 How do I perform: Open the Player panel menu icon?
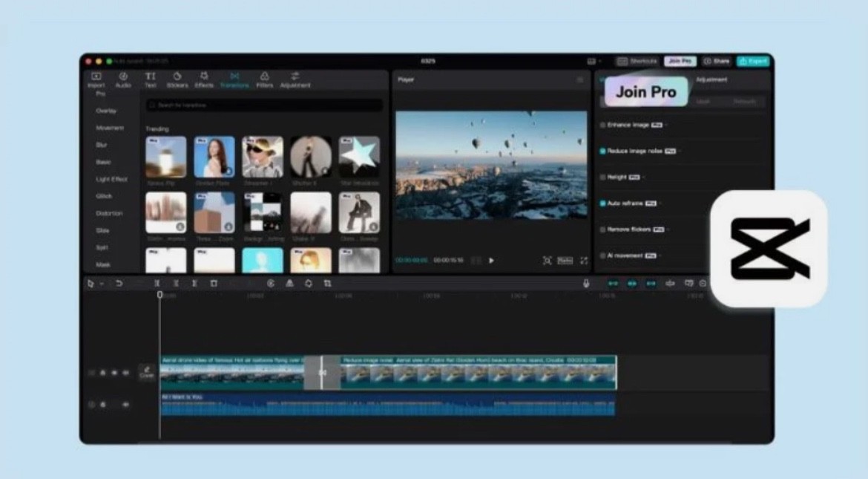click(x=579, y=80)
